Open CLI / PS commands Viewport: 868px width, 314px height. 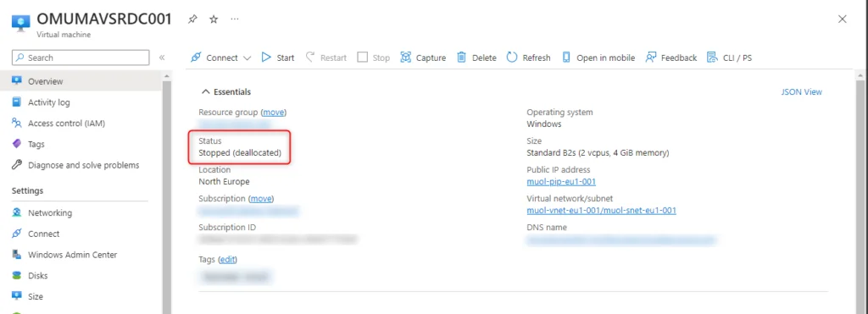pos(729,58)
